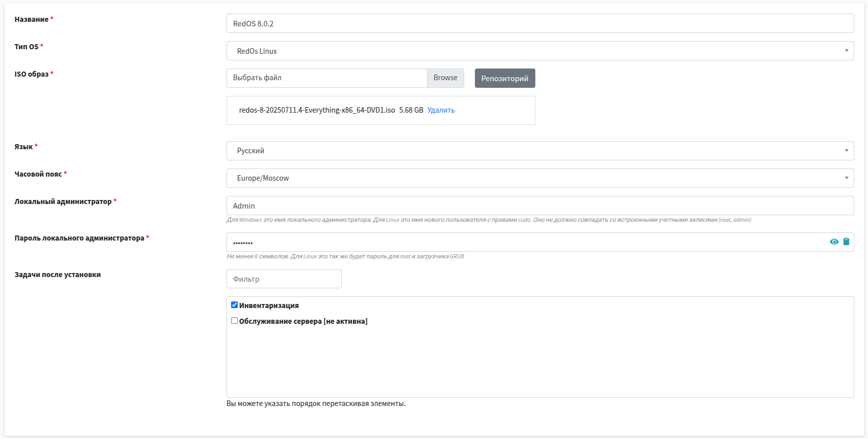
Task: Expand the Язык dropdown showing Русский
Action: (x=539, y=151)
